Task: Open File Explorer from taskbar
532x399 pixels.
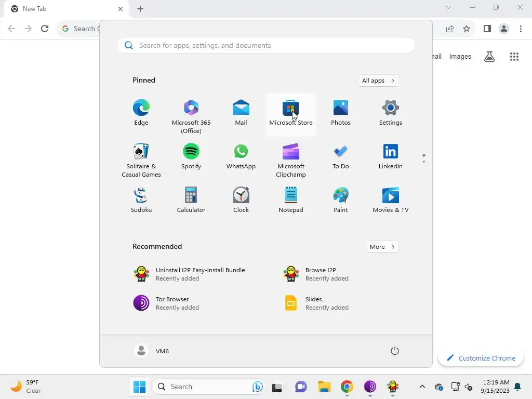Action: [324, 387]
